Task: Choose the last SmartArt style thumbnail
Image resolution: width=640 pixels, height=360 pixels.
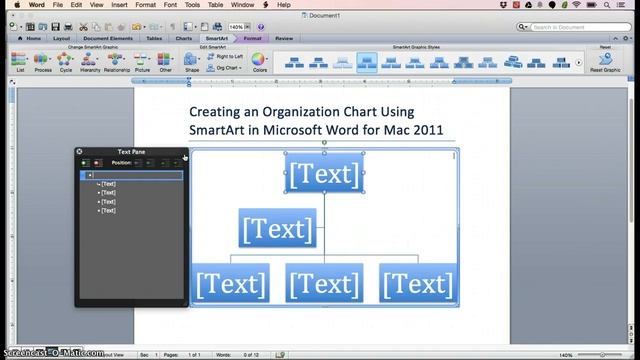Action: pos(561,63)
